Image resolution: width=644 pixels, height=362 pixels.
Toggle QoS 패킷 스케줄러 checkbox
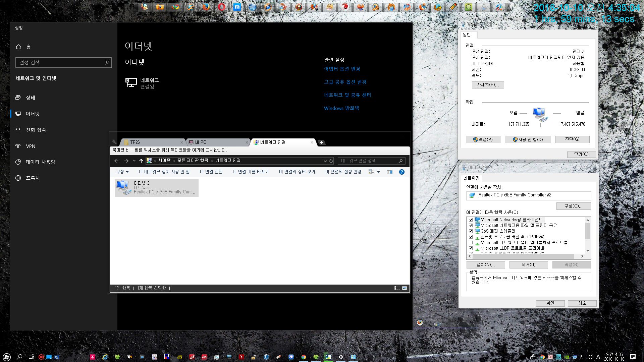(x=471, y=231)
